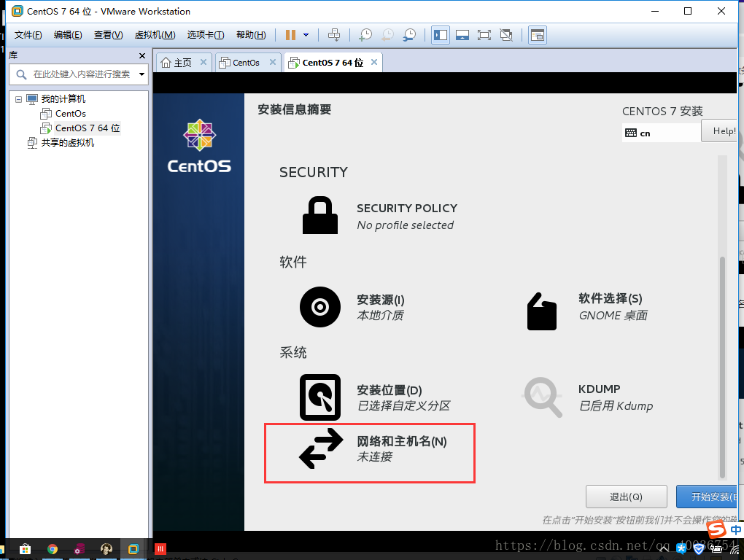
Task: Close the library panel
Action: 142,56
